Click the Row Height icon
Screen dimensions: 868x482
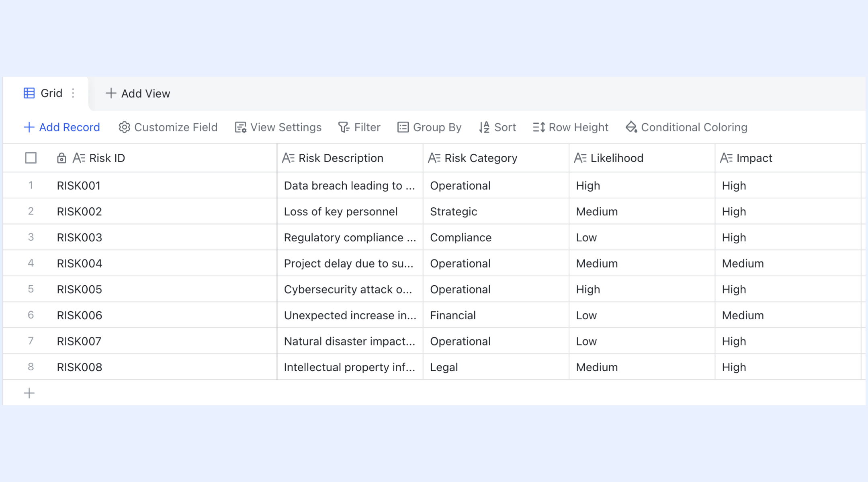[x=539, y=127]
